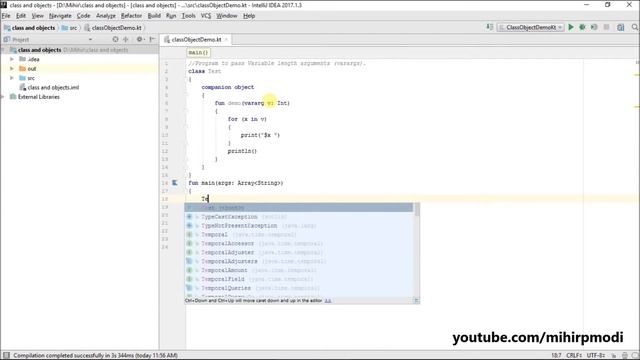Open the View menu

point(38,16)
